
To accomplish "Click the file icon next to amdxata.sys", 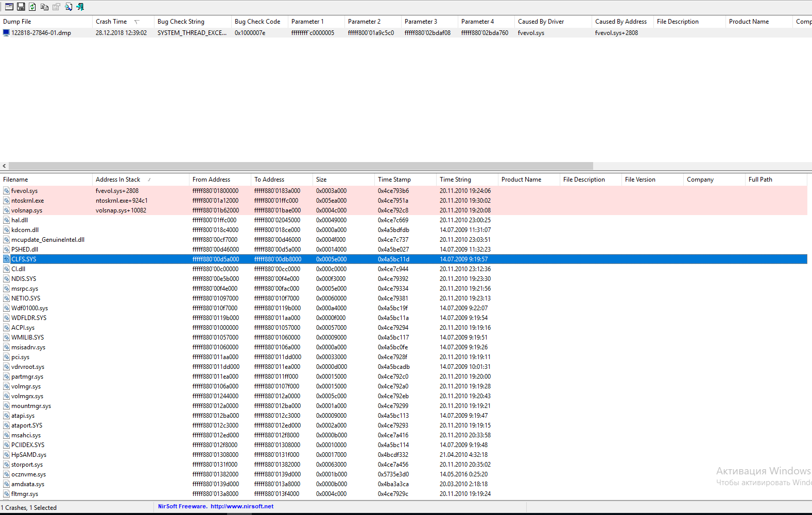I will coord(6,484).
